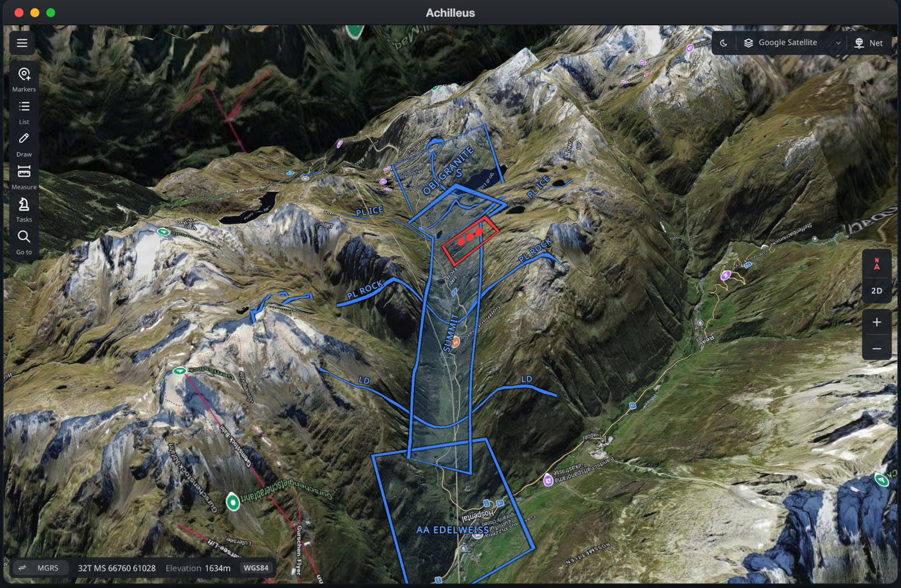
Task: Click coordinate readout 32T MS 66760 61028
Action: pos(117,568)
